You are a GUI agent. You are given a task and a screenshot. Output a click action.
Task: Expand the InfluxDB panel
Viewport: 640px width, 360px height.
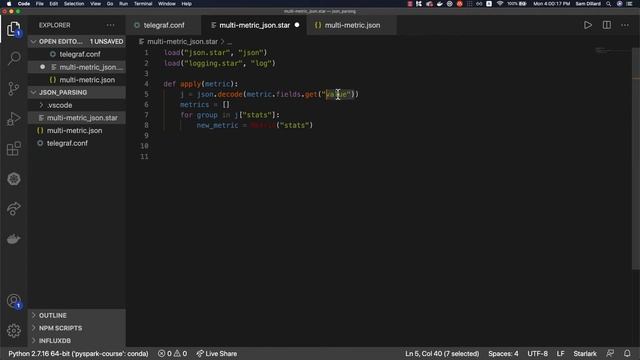(x=76, y=341)
